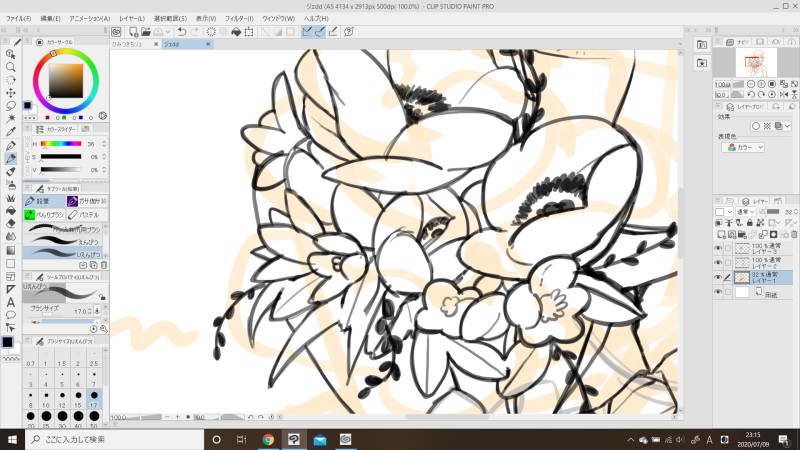This screenshot has height=450, width=800.
Task: Select the Zoom magnifier tool
Action: click(10, 67)
